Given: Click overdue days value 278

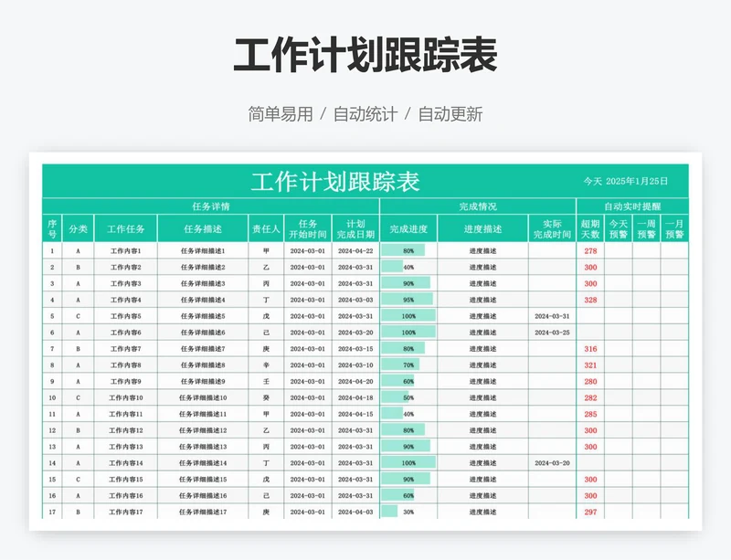Looking at the screenshot, I should coord(590,251).
